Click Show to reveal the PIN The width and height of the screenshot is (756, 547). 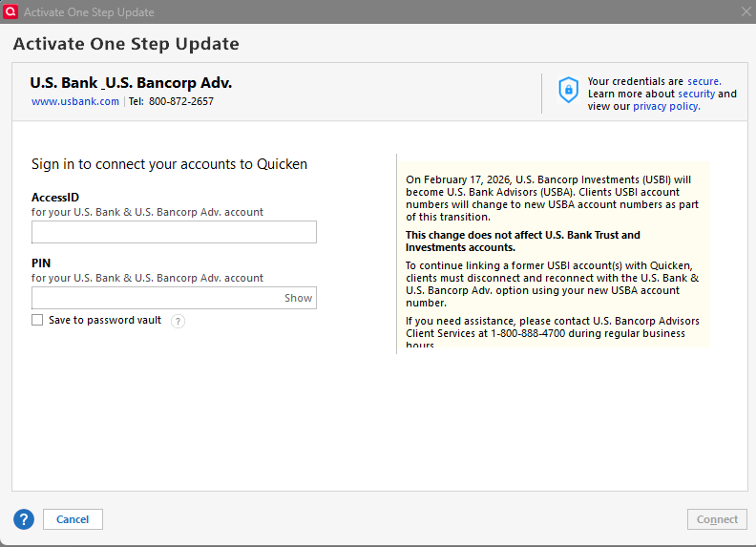pyautogui.click(x=298, y=298)
